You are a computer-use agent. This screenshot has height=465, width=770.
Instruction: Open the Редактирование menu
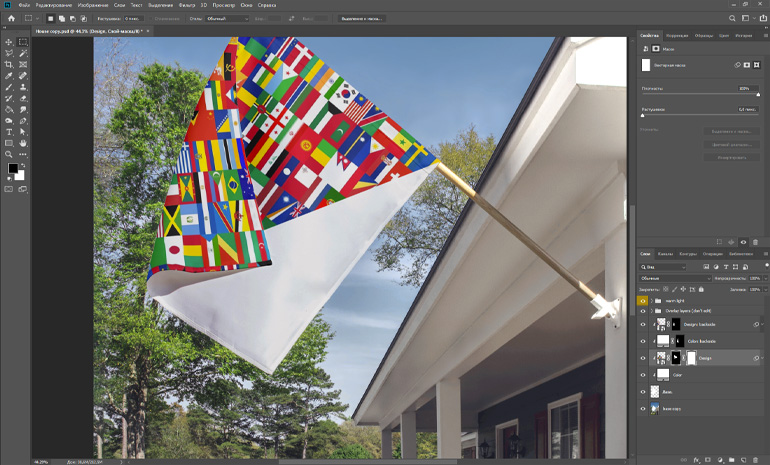tap(54, 5)
